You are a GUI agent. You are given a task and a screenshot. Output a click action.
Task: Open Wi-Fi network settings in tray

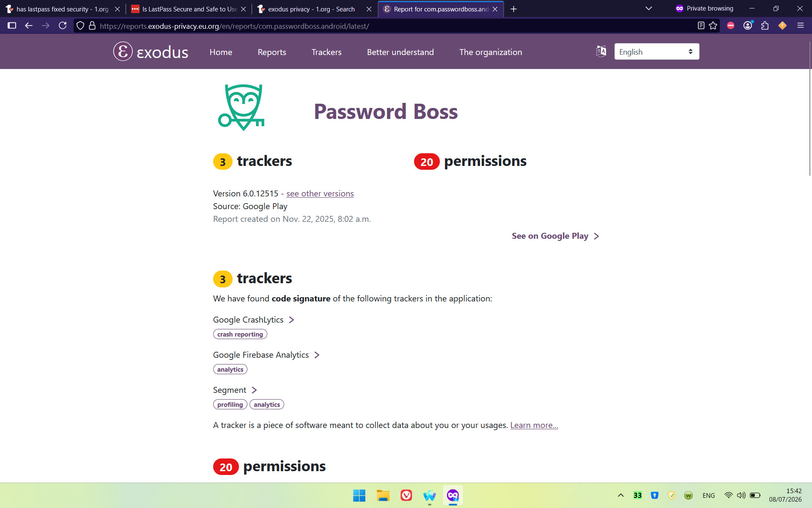tap(728, 495)
